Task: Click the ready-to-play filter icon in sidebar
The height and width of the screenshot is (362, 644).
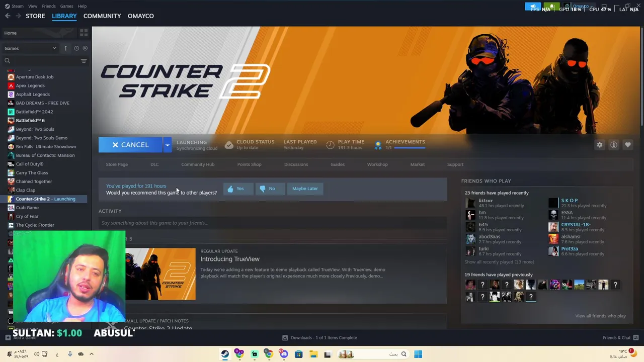Action: pyautogui.click(x=85, y=48)
